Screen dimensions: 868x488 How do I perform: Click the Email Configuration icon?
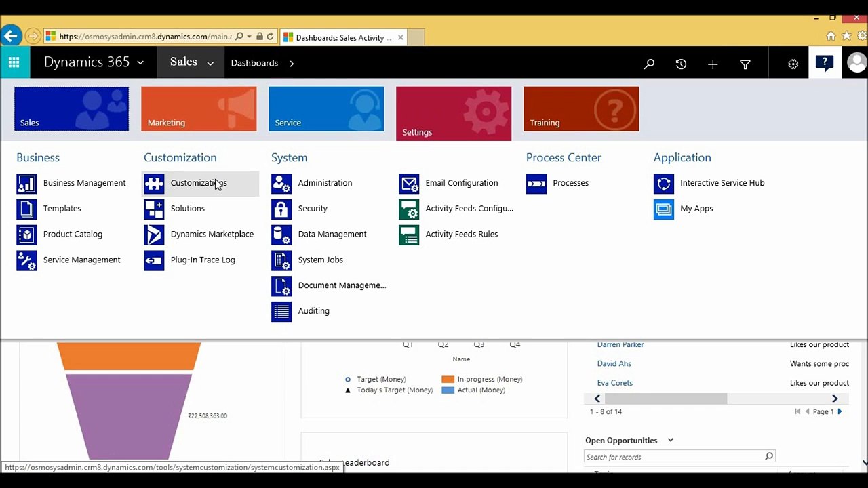pyautogui.click(x=409, y=183)
